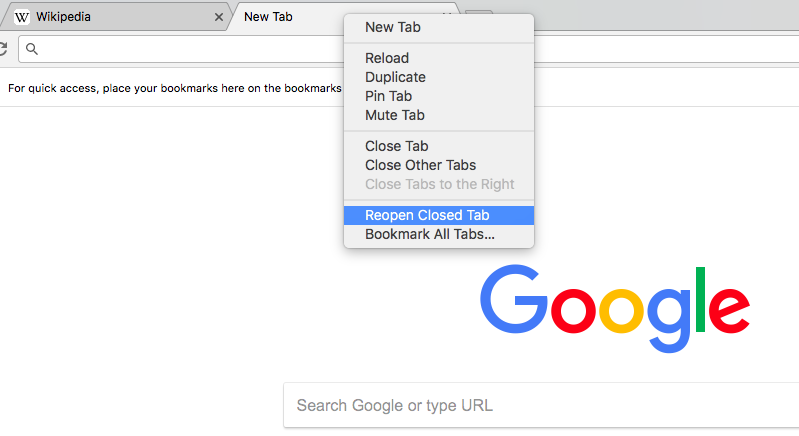The width and height of the screenshot is (799, 436).
Task: Click Reopen Closed Tab
Action: coord(427,215)
